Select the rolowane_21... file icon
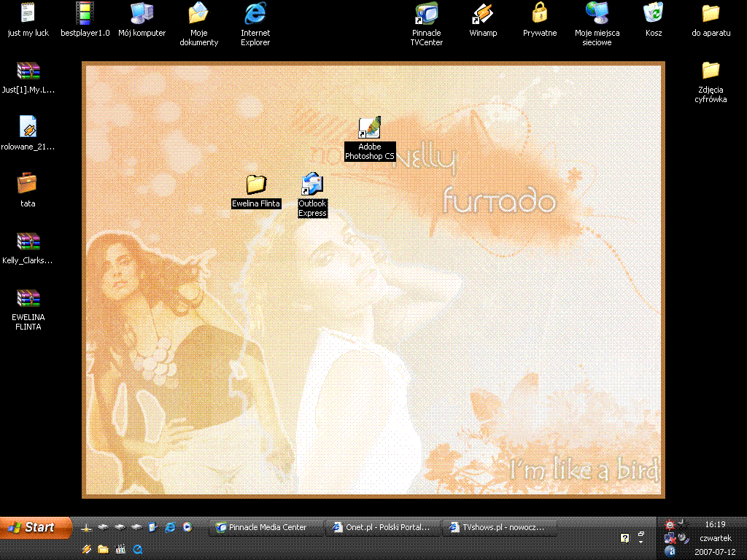 pos(28,127)
